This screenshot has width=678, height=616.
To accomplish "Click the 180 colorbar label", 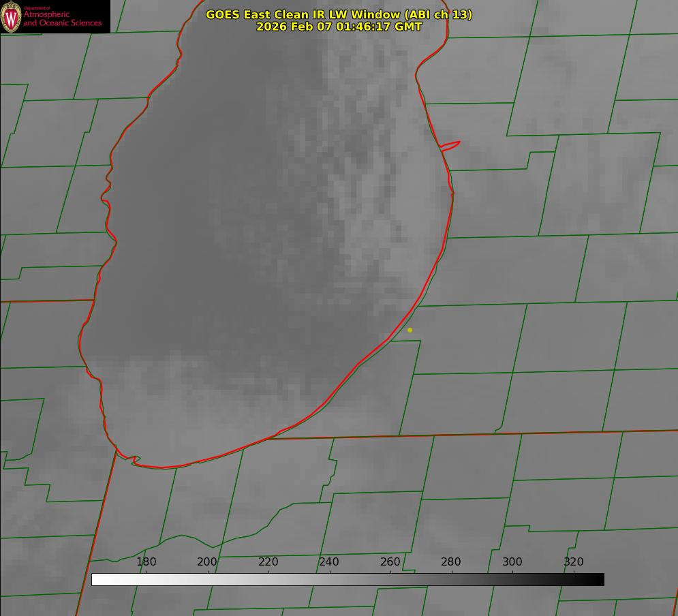I will pos(147,561).
